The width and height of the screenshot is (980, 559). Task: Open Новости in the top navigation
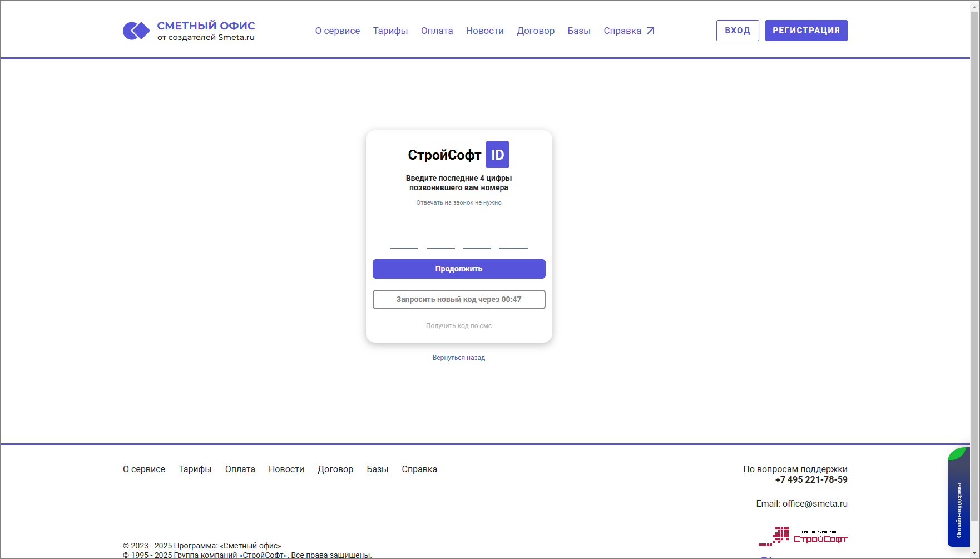[x=484, y=31]
